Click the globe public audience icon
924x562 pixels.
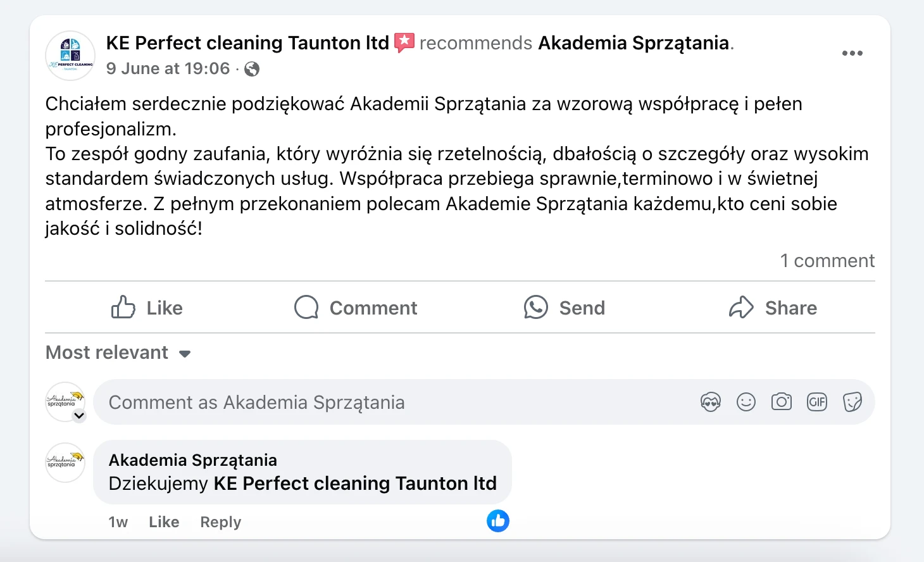[252, 69]
